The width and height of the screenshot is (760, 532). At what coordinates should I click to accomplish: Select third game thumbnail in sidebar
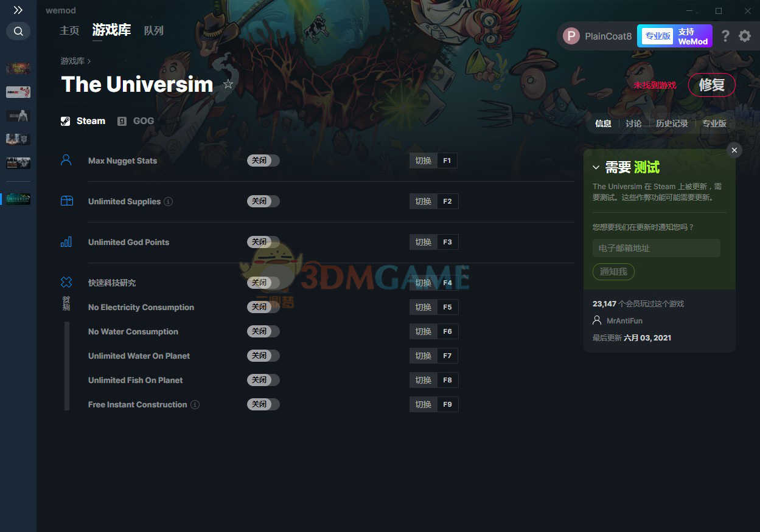pos(18,116)
